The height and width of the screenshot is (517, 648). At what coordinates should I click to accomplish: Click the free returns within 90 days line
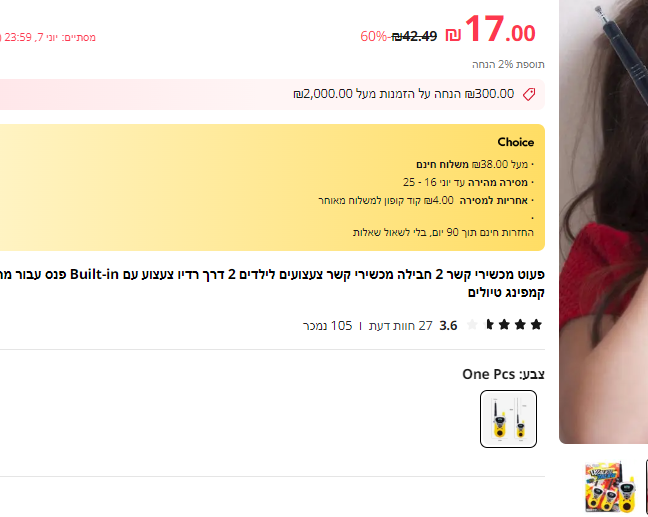pos(443,232)
